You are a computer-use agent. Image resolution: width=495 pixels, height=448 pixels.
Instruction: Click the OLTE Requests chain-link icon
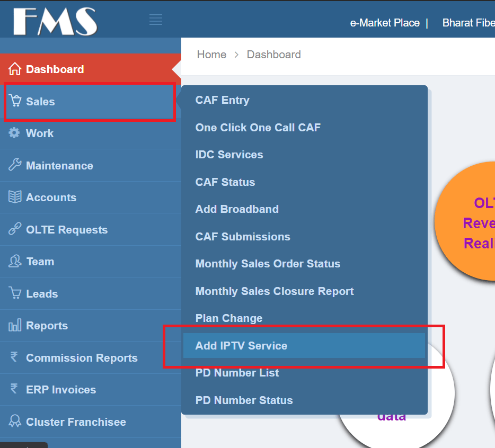tap(15, 229)
